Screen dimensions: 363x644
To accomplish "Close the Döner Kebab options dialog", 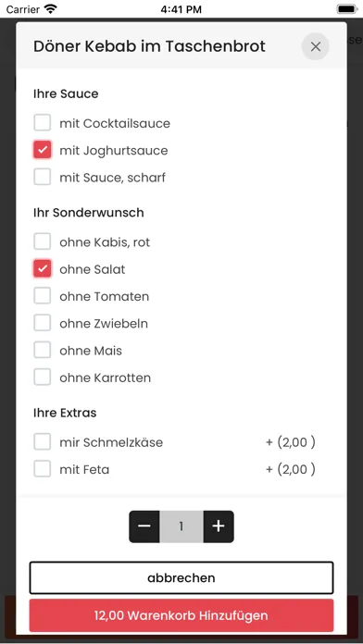I will (x=316, y=47).
